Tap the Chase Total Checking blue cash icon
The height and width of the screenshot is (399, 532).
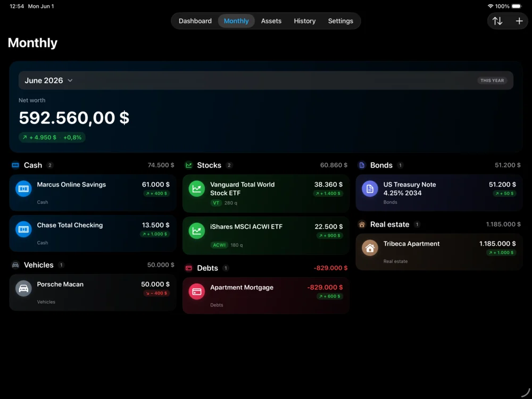point(23,229)
